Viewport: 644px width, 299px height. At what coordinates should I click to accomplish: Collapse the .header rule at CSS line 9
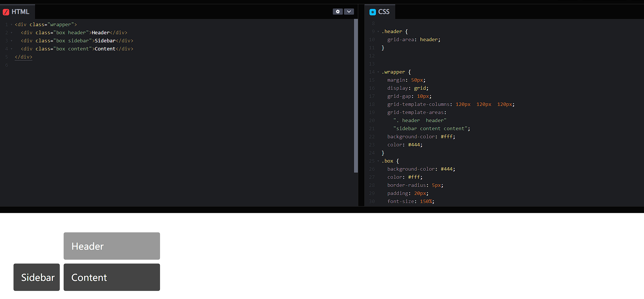pos(378,32)
